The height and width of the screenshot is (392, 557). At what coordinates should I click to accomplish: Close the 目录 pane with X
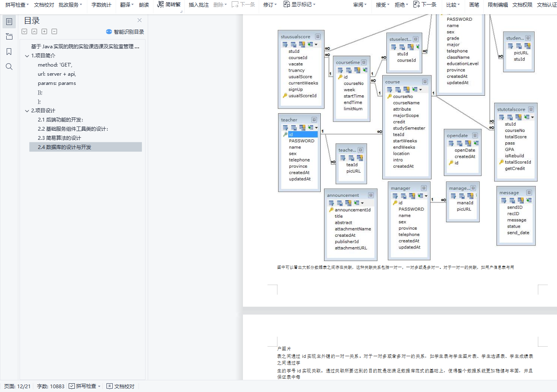pos(139,20)
